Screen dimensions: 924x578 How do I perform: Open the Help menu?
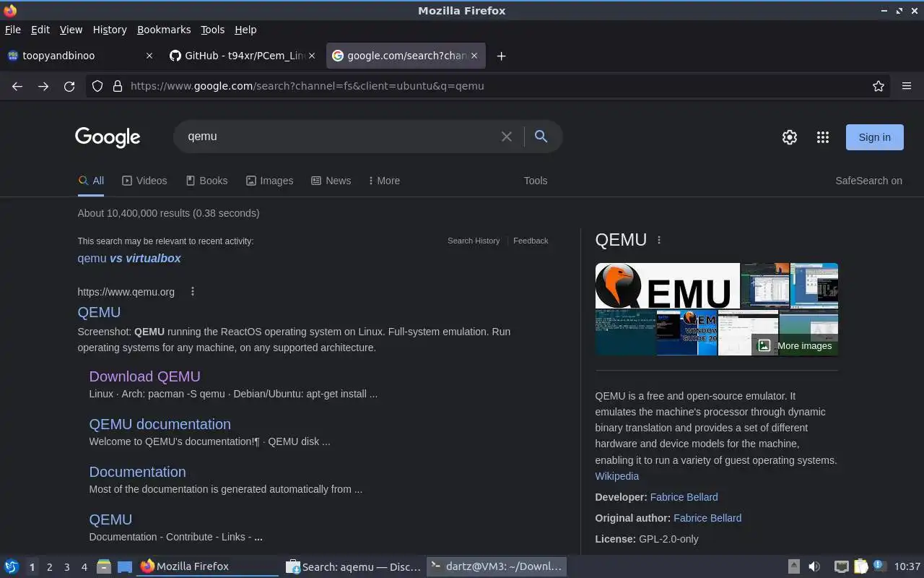coord(245,30)
